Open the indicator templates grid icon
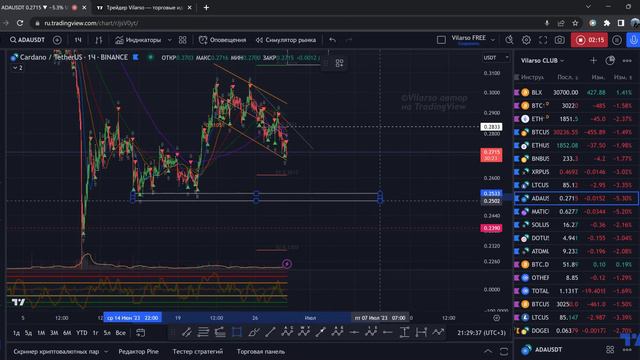This screenshot has height=360, width=640. (x=182, y=40)
